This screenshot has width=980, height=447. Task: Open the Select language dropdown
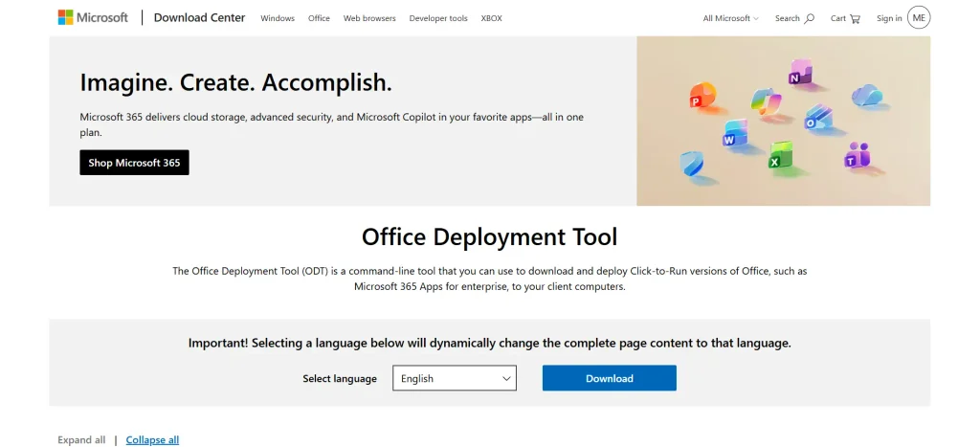coord(455,378)
